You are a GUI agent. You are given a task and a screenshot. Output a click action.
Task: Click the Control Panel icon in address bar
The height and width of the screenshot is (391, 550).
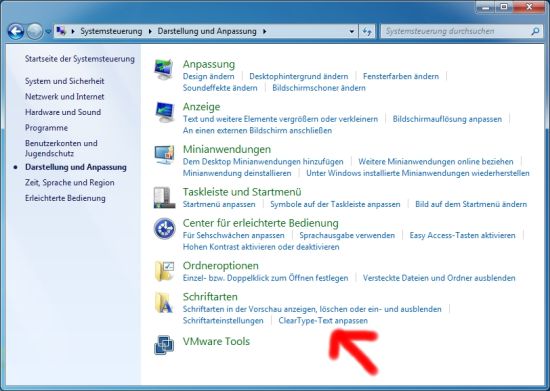tap(61, 31)
